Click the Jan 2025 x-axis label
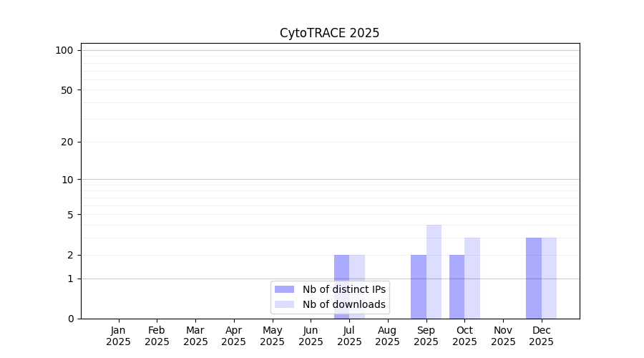Image resolution: width=644 pixels, height=358 pixels. pyautogui.click(x=118, y=337)
